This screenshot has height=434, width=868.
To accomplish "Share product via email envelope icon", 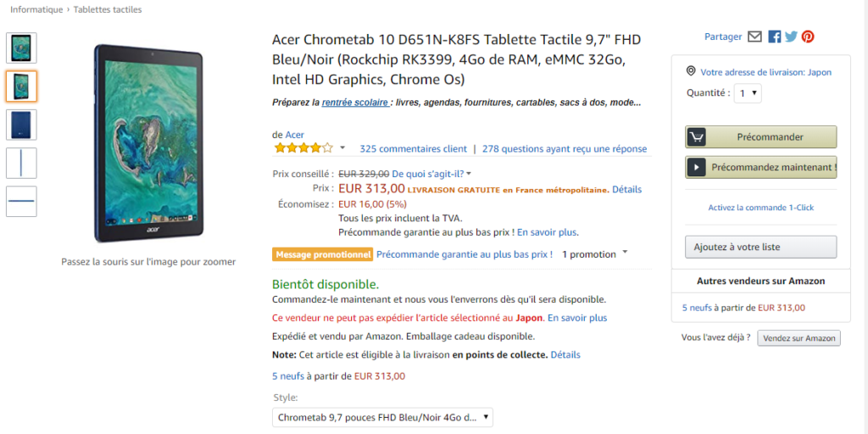I will pos(754,36).
